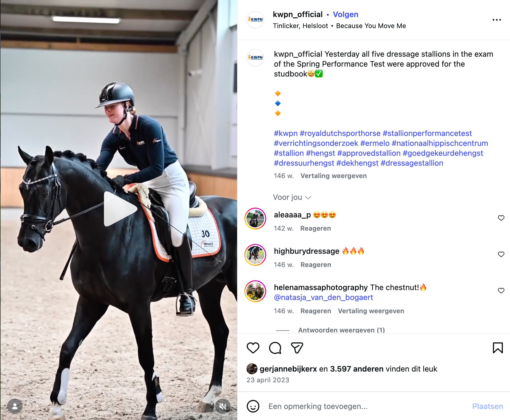Open more options three-dot menu

497,20
